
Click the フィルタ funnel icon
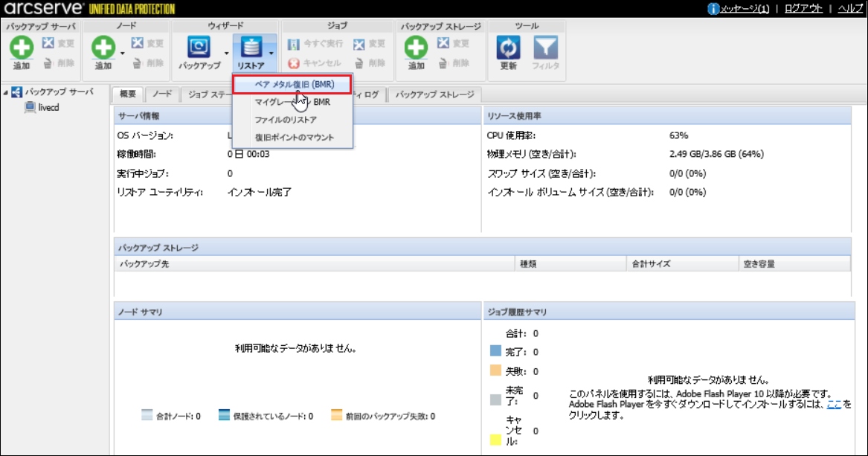[545, 48]
